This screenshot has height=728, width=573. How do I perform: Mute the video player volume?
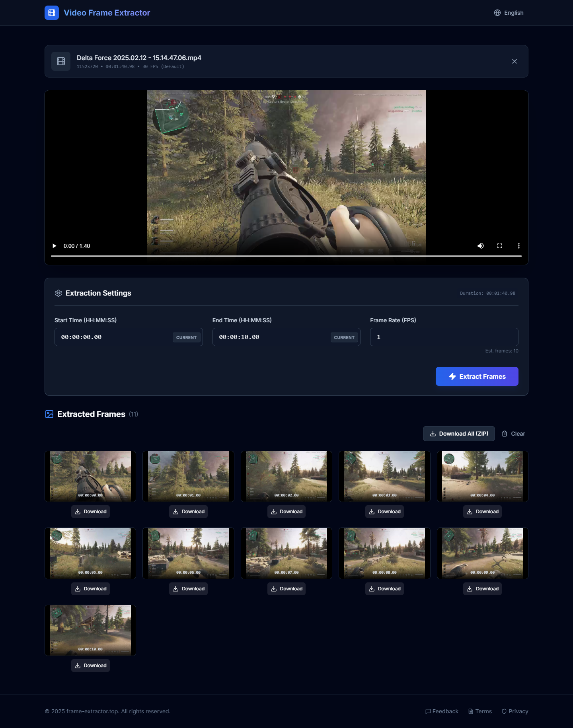tap(481, 246)
